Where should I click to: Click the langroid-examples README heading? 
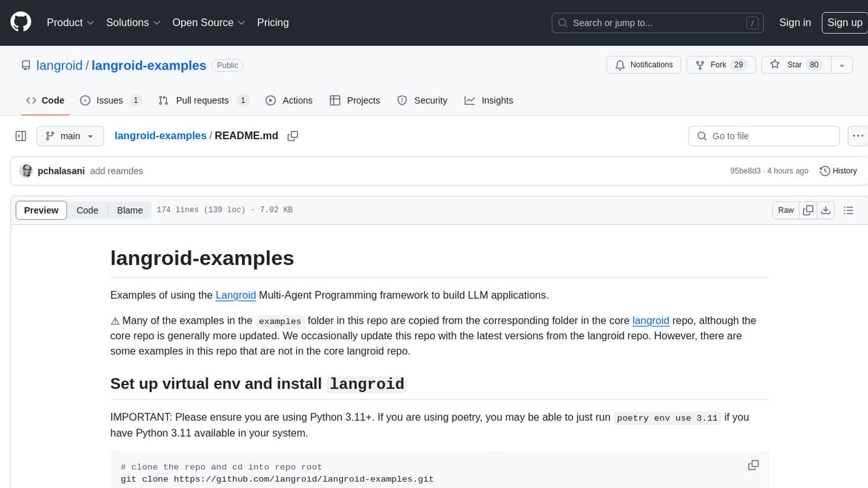202,257
